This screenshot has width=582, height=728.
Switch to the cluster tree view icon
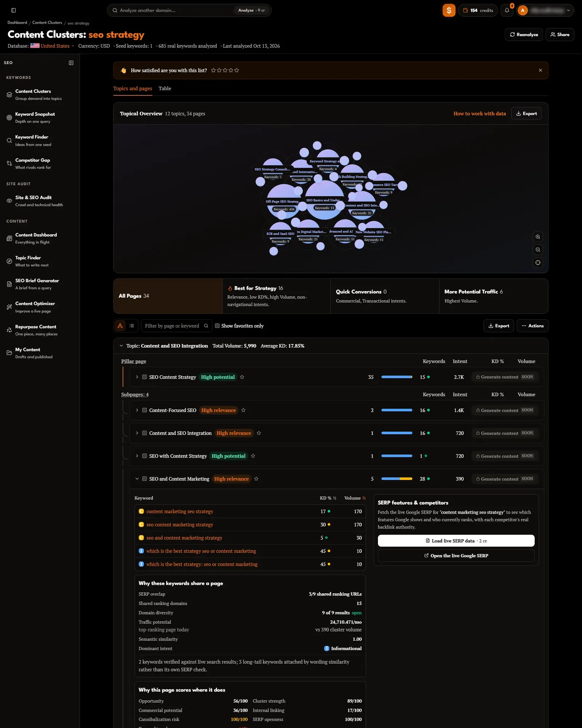point(120,326)
